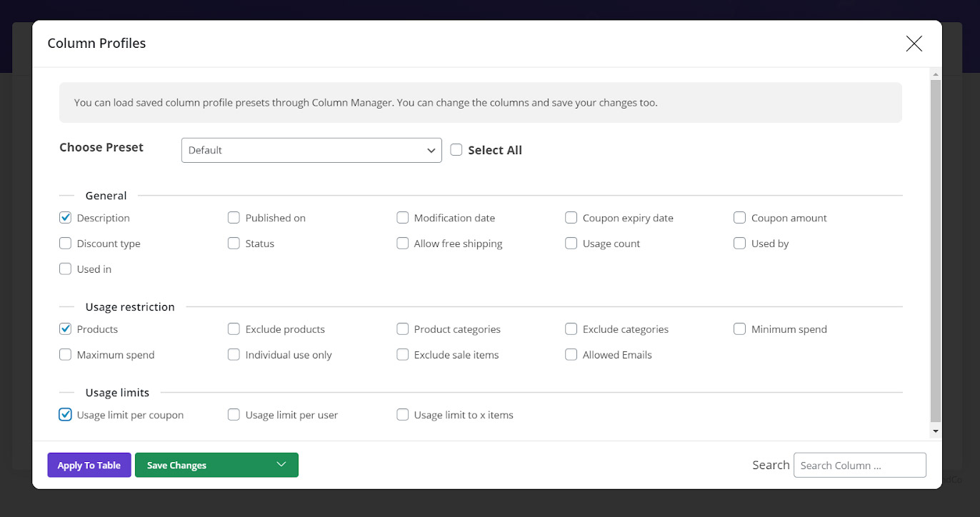
Task: Enable the Maximum spend column
Action: 65,355
